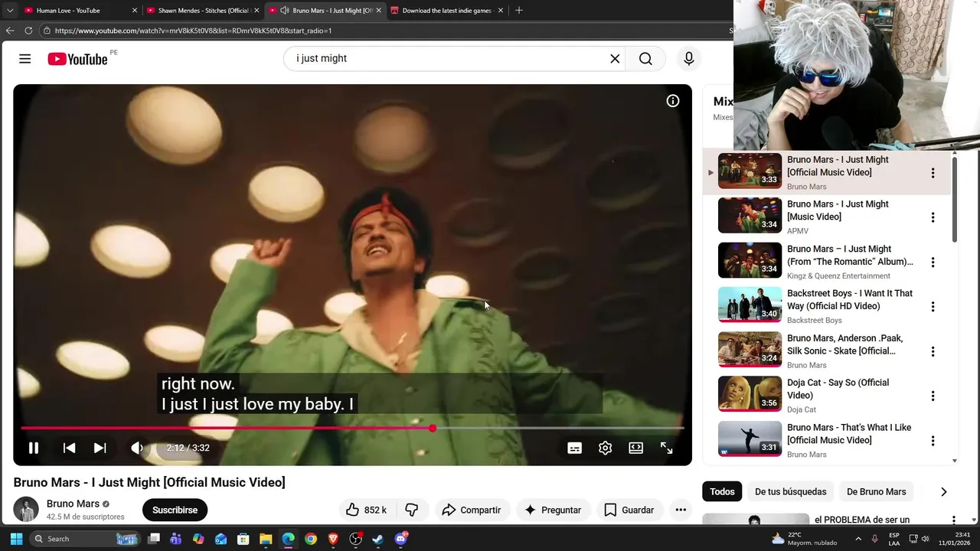Screen dimensions: 980x551
Task: Reload the current page
Action: (28, 31)
